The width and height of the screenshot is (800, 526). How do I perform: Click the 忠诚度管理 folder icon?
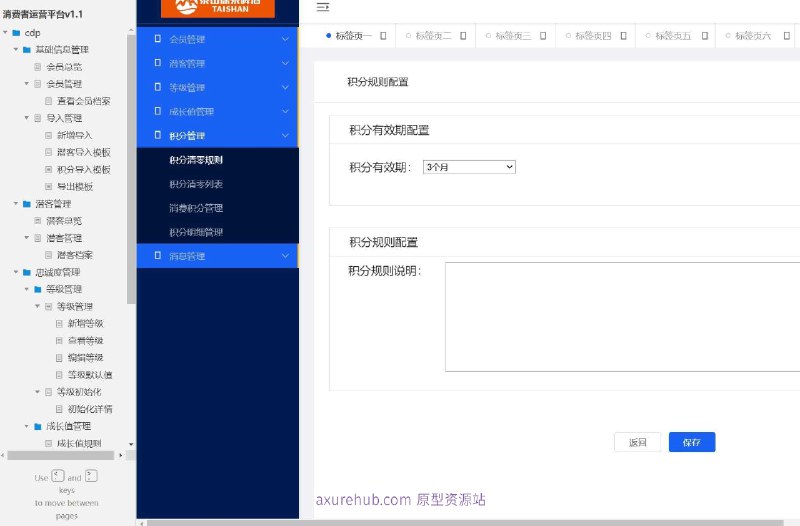coord(27,272)
